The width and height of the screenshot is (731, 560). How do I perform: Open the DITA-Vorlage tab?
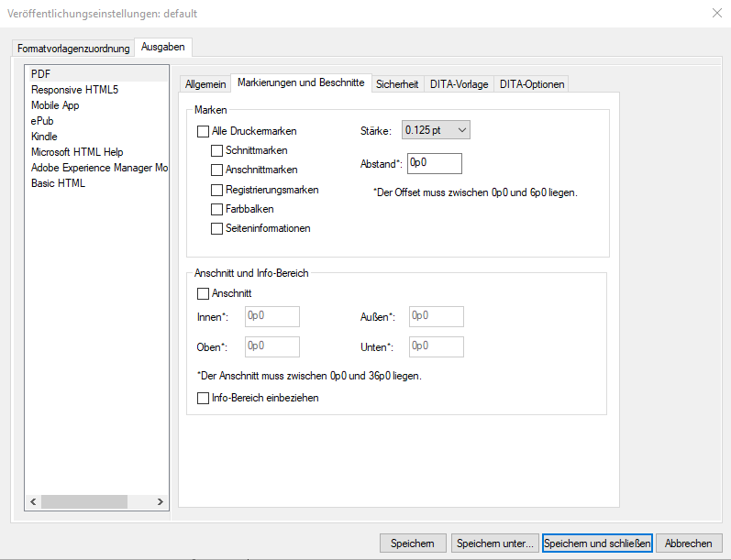click(459, 84)
